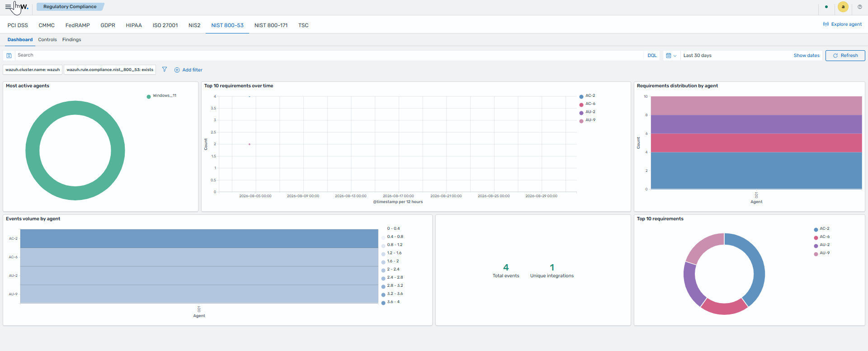Screen dimensions: 868x351
Task: Click the user avatar 'a'
Action: click(843, 7)
